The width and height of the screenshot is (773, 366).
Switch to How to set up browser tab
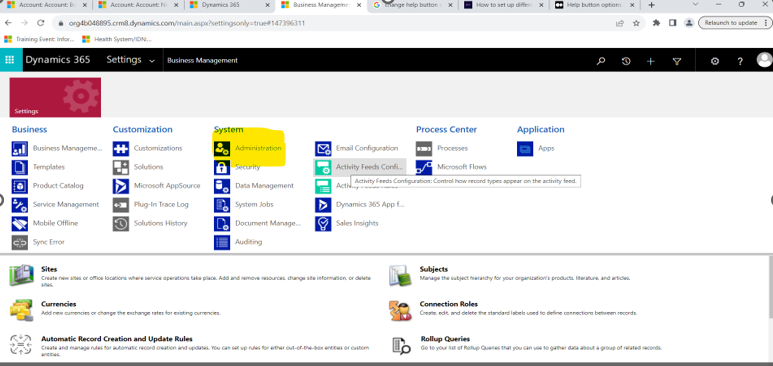point(504,5)
